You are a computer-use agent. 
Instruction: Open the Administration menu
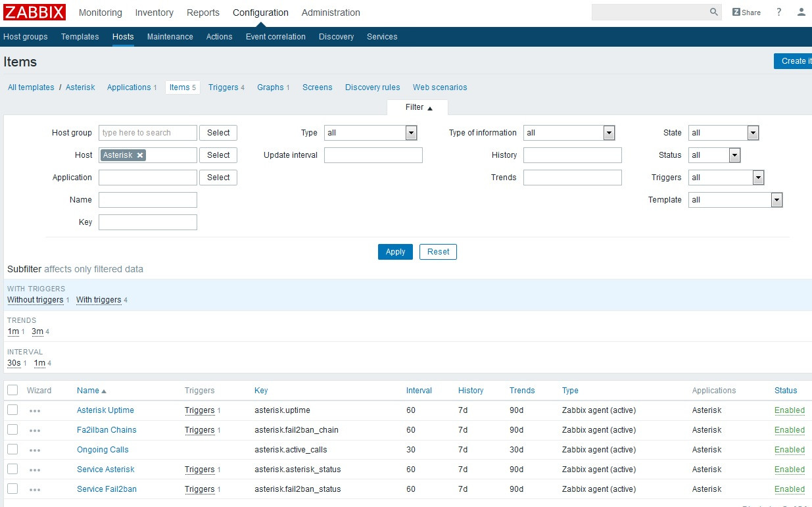331,12
